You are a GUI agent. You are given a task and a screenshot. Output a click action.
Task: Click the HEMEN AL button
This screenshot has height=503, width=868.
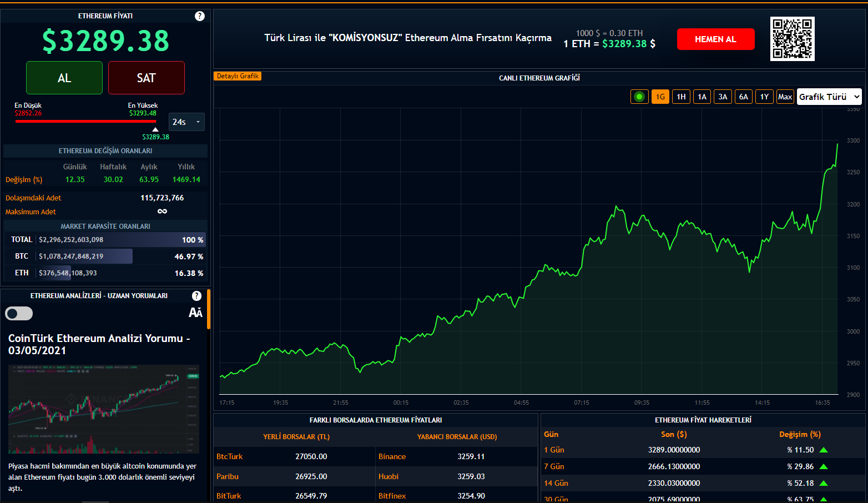click(716, 39)
